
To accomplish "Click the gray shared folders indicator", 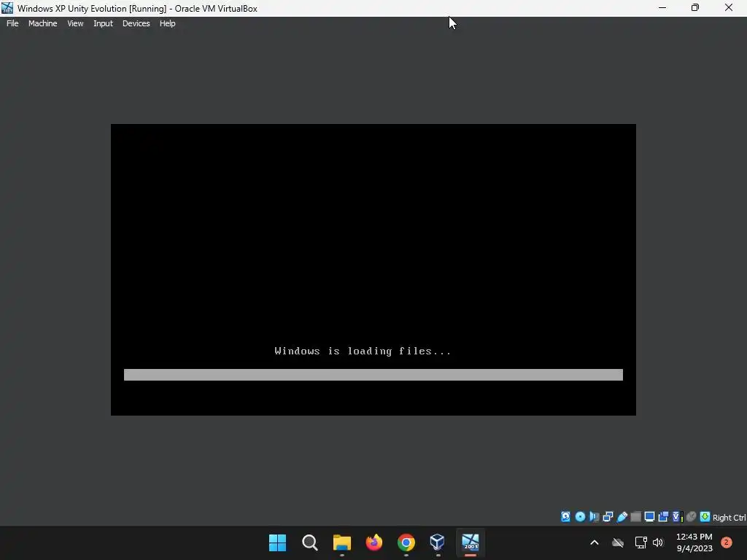I will pos(635,517).
